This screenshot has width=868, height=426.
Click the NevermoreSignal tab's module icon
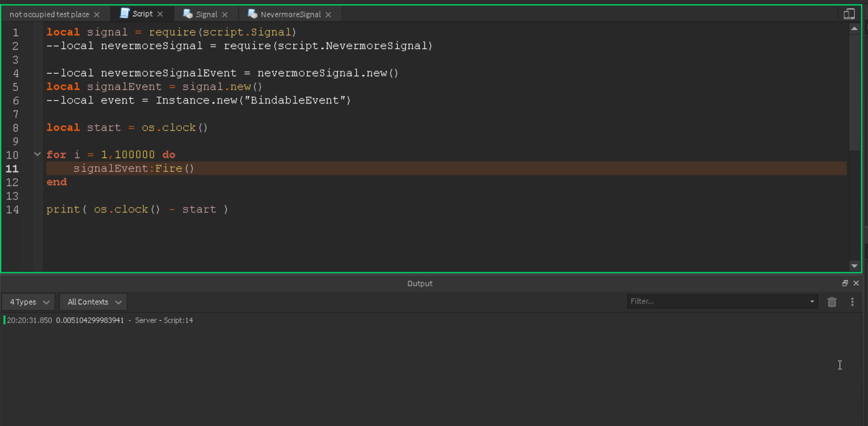pos(252,14)
